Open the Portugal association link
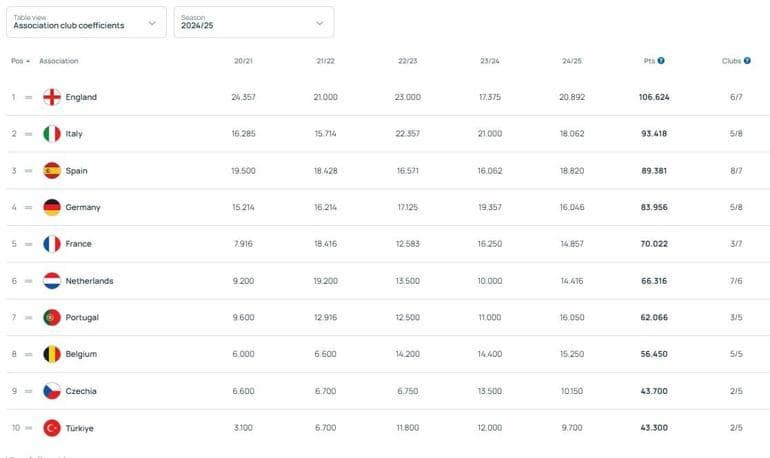The image size is (770, 458). (x=82, y=318)
